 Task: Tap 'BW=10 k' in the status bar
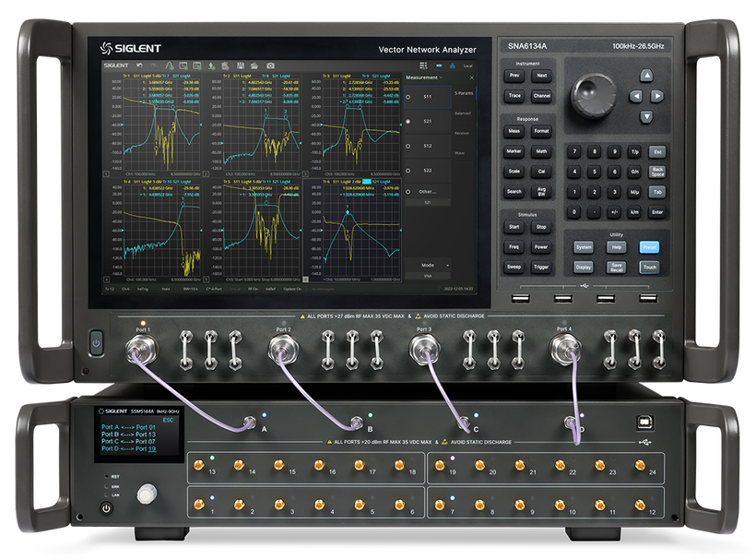(191, 289)
